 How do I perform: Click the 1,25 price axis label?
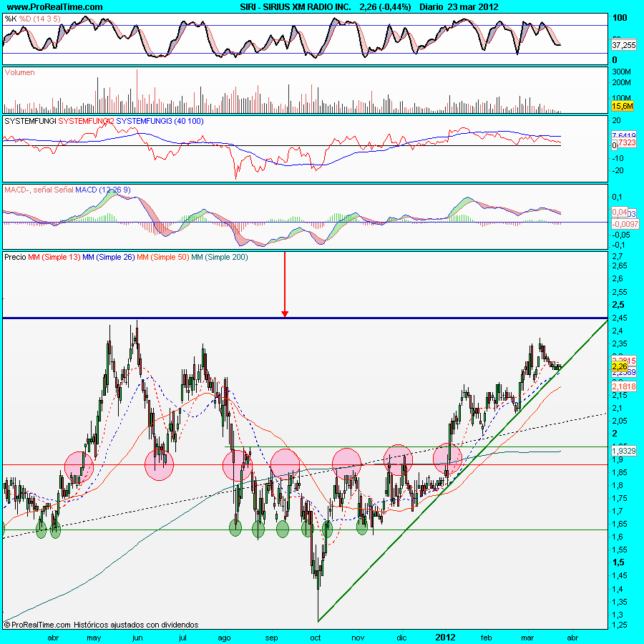click(620, 625)
